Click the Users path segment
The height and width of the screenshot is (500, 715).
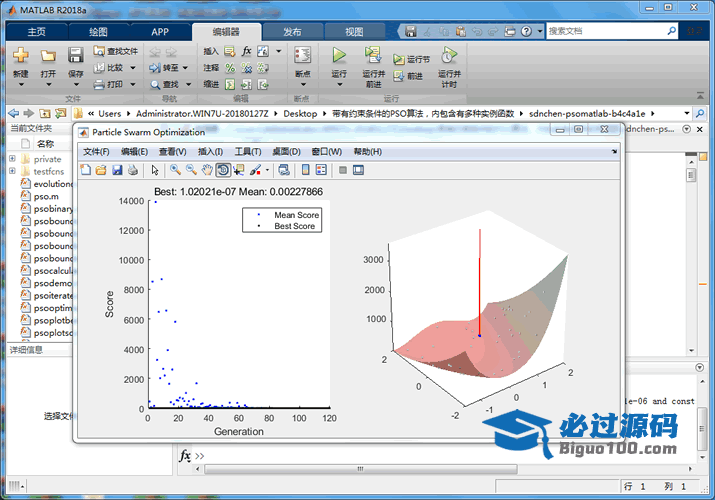point(109,113)
